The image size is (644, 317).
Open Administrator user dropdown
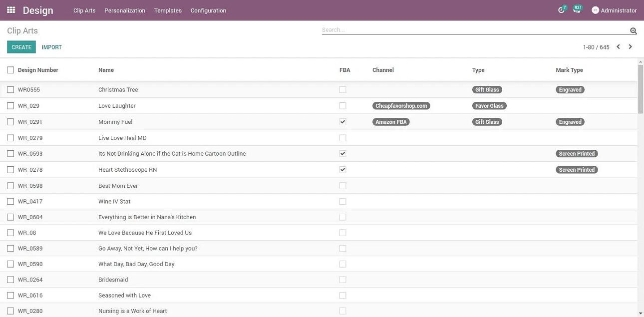tap(619, 10)
